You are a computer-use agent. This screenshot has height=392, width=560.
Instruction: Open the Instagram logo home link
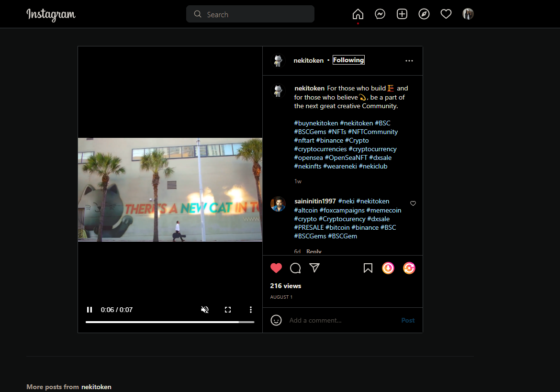pos(51,14)
